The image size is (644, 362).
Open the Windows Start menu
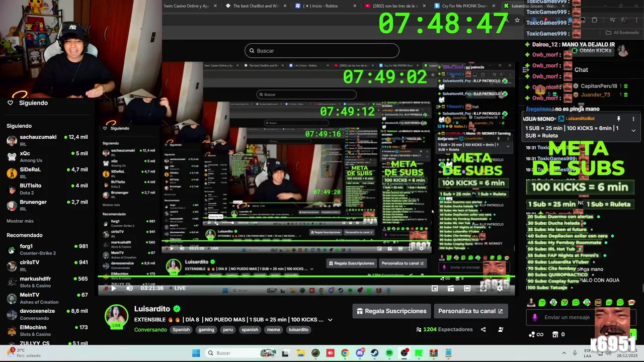(x=196, y=353)
